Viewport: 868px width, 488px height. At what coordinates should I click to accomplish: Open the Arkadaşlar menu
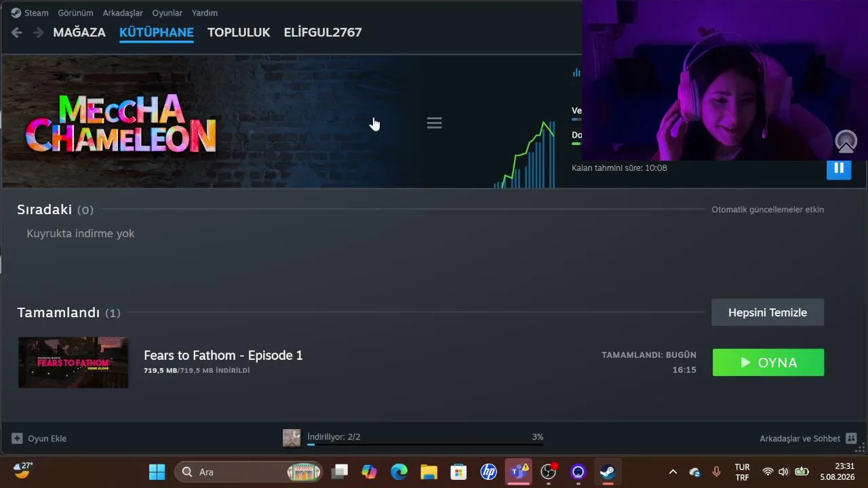click(x=123, y=13)
